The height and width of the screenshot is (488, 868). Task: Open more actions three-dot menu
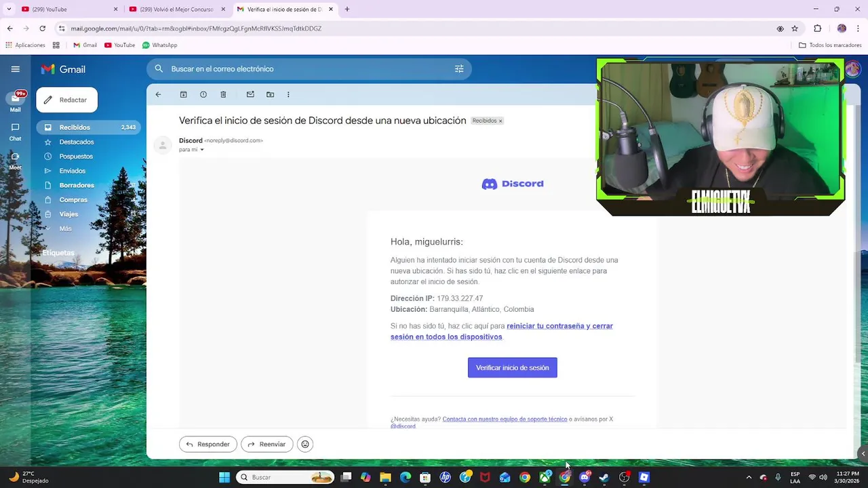pos(288,94)
